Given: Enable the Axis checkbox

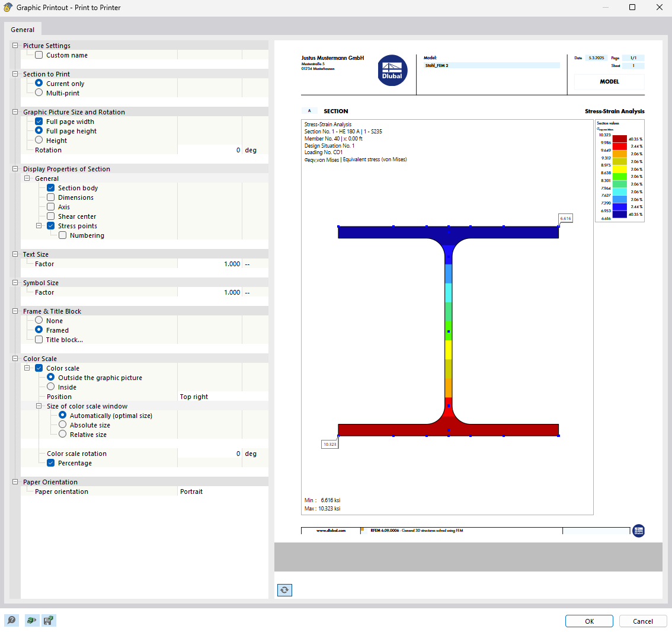Looking at the screenshot, I should (x=50, y=207).
